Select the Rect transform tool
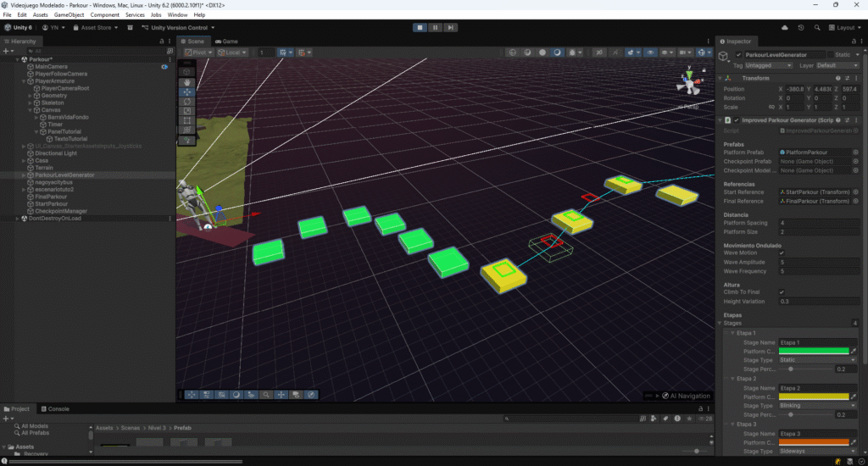Image resolution: width=868 pixels, height=466 pixels. pos(187,120)
